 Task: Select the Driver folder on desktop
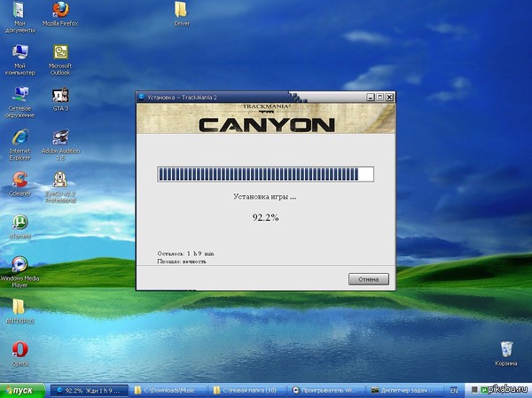(x=182, y=13)
